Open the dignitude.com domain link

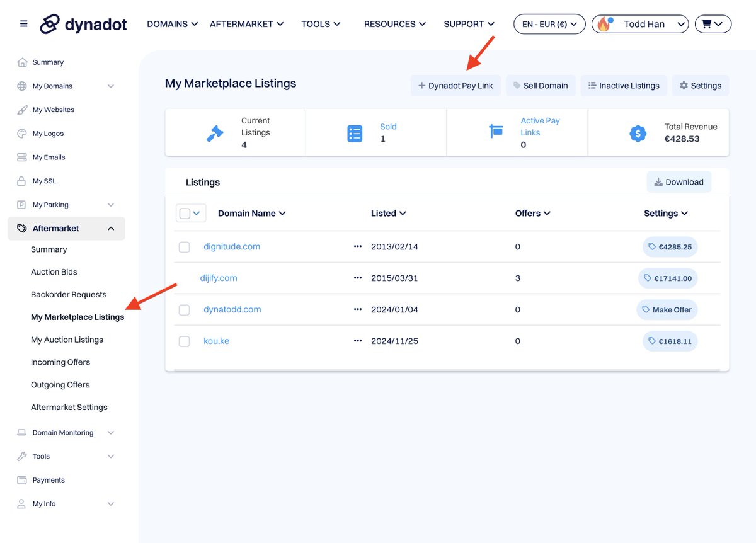pyautogui.click(x=232, y=246)
